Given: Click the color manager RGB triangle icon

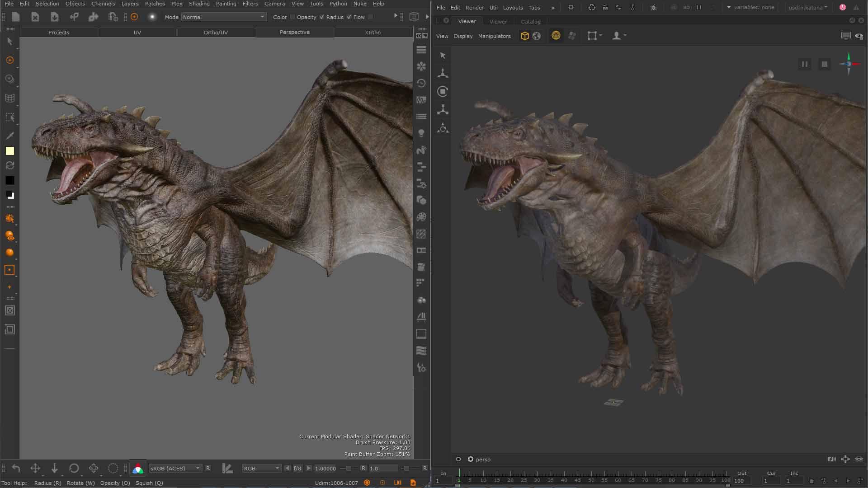Looking at the screenshot, I should pos(138,469).
